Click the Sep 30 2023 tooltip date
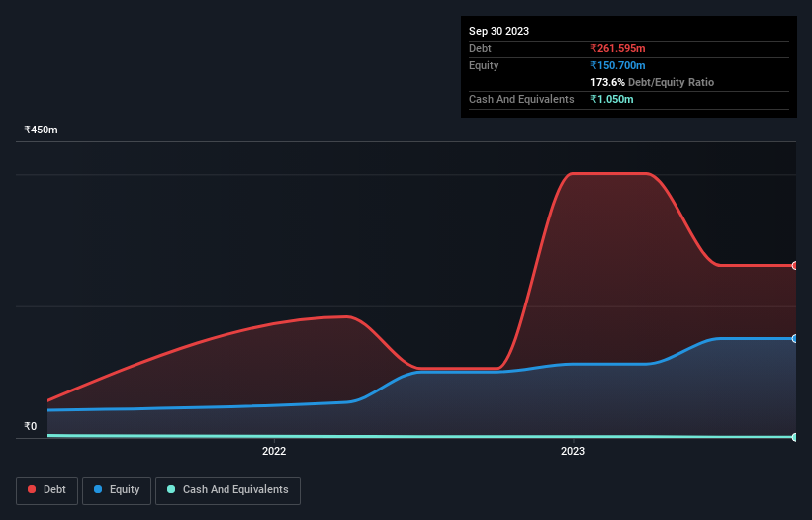 coord(498,31)
